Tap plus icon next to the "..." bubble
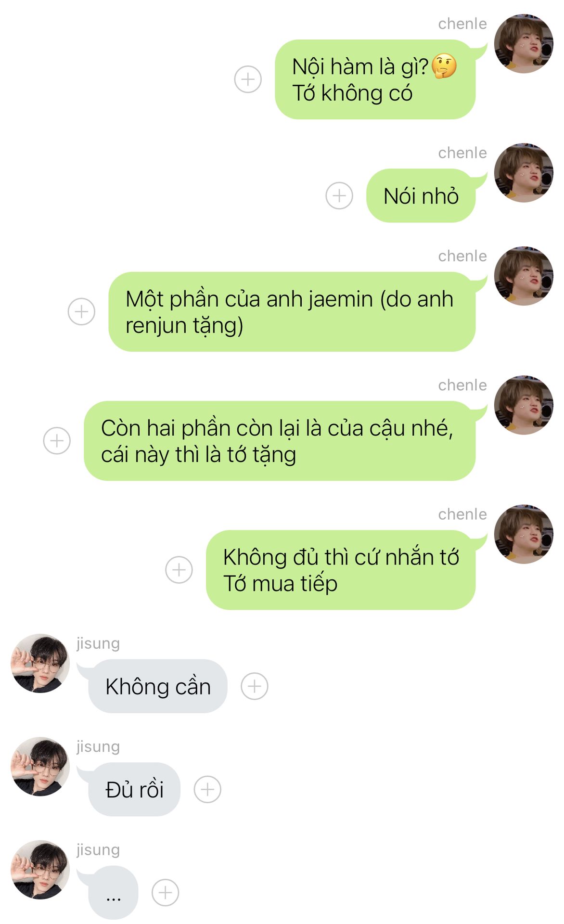 (166, 893)
